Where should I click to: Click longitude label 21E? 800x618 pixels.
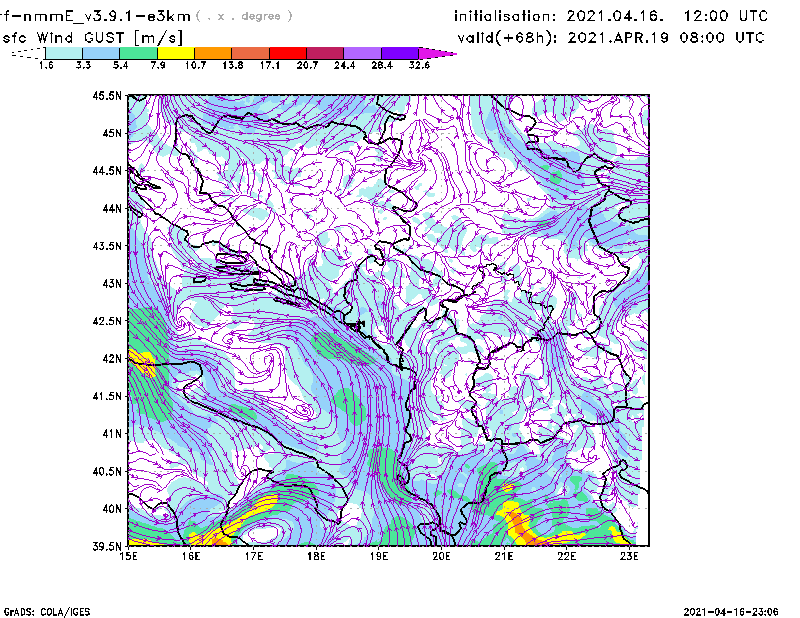tap(504, 556)
